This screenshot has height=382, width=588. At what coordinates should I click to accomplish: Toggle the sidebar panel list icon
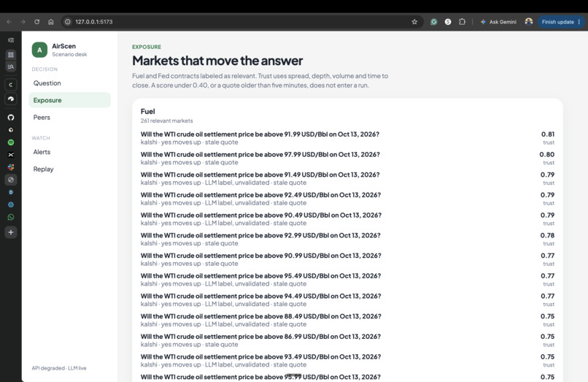pos(11,40)
